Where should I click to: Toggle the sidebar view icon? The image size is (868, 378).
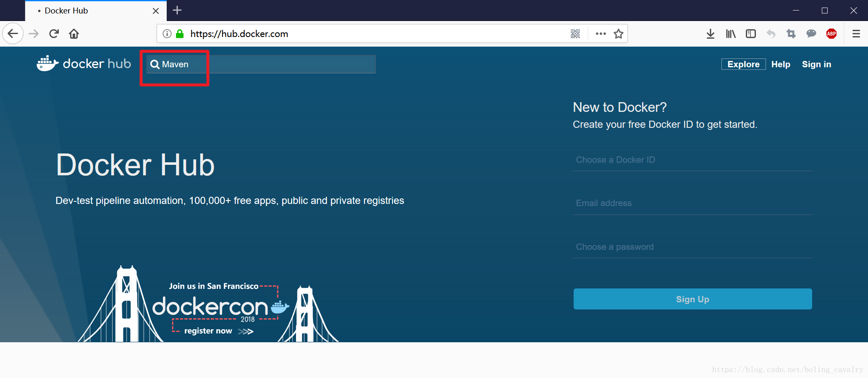(x=751, y=34)
